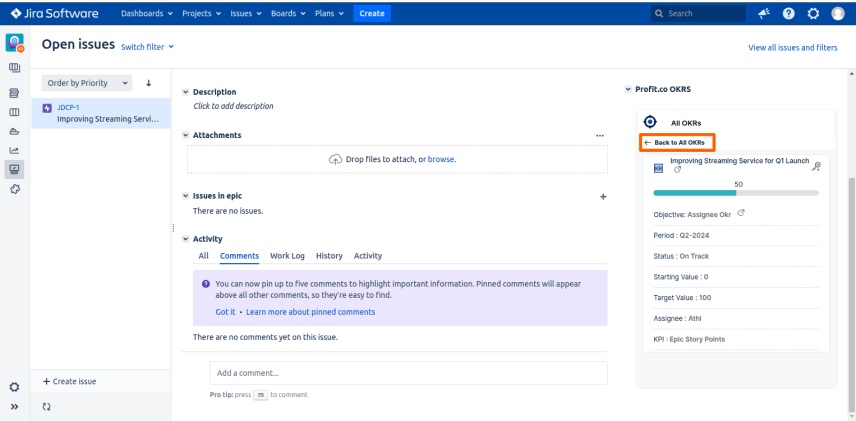
Task: Expand the sidebar with double chevron
Action: [15, 407]
